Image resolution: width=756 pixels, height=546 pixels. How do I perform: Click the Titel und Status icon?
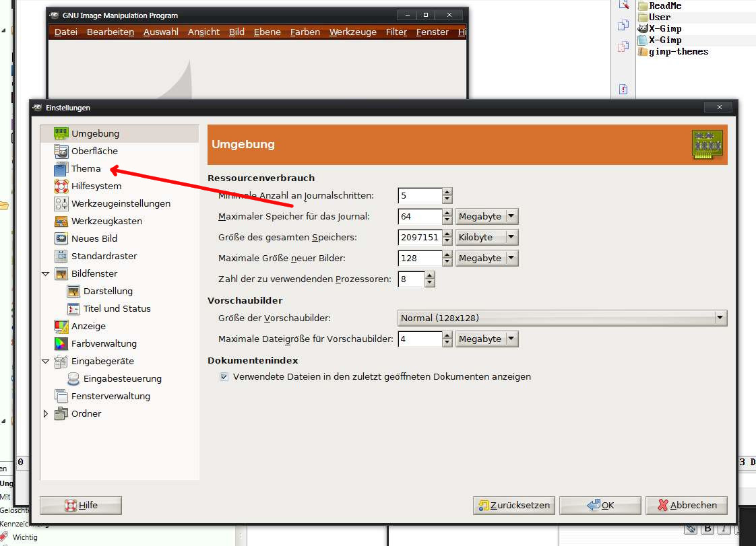point(73,309)
